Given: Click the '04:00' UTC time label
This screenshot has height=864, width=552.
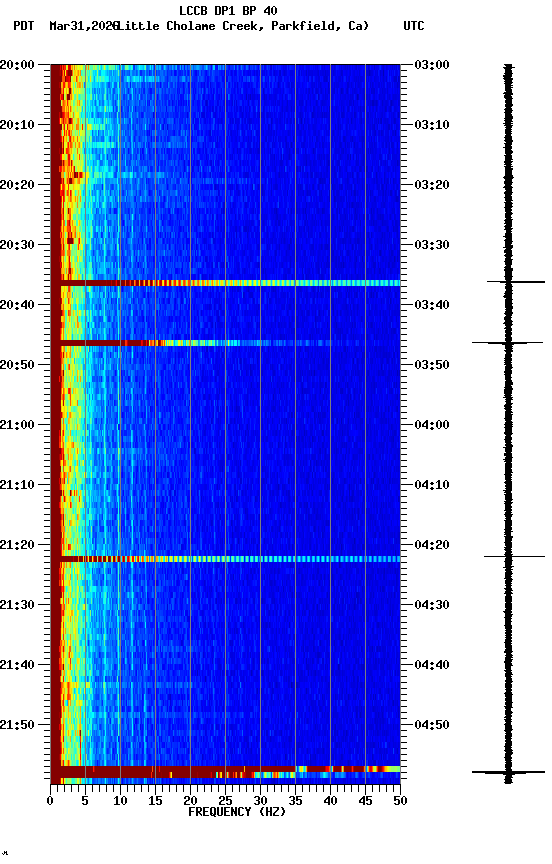Looking at the screenshot, I should [432, 425].
